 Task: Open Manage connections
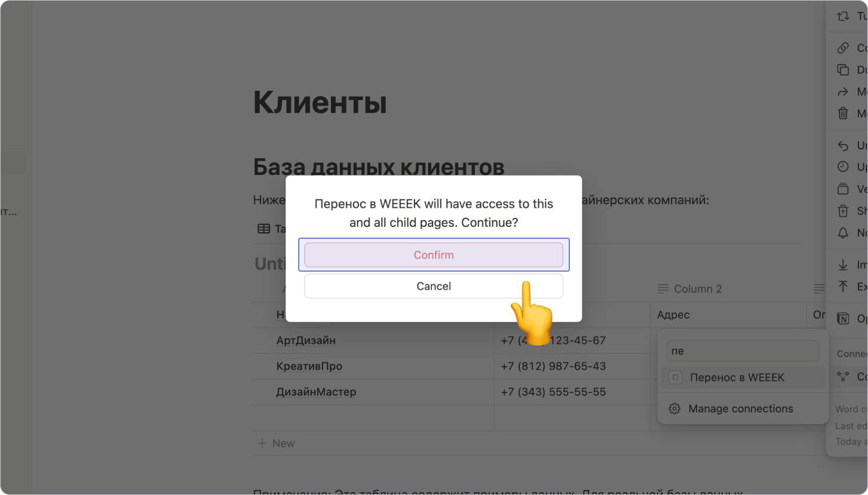pyautogui.click(x=740, y=409)
